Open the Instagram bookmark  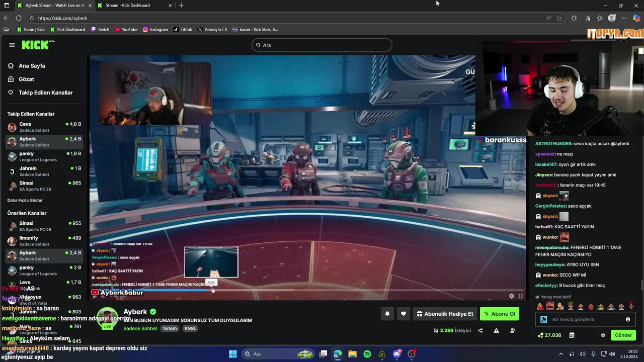155,29
